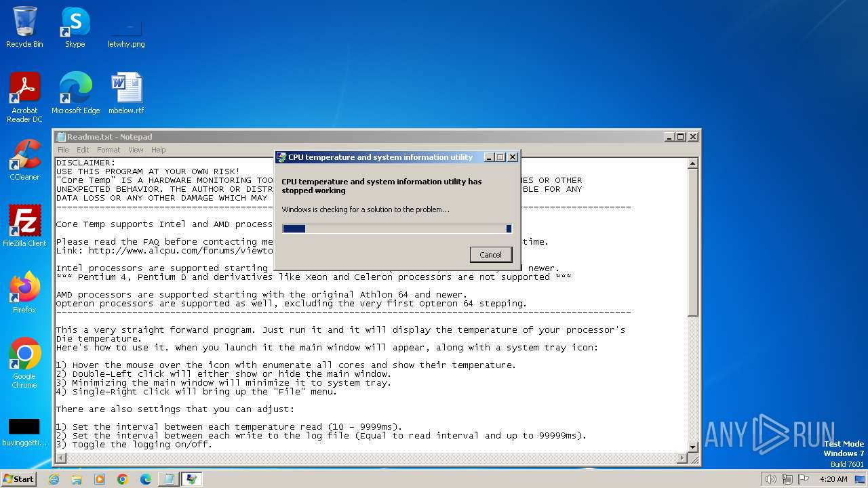This screenshot has height=488, width=868.
Task: Click the network icon in the system tray
Action: point(787,479)
